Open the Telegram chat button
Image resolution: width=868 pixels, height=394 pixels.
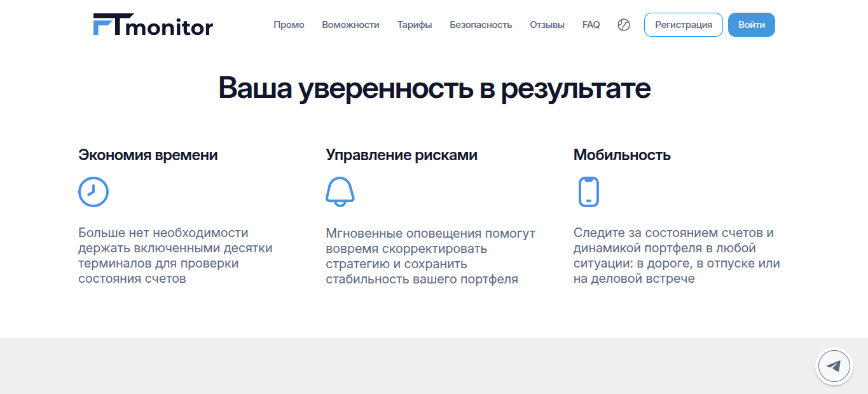(x=834, y=366)
